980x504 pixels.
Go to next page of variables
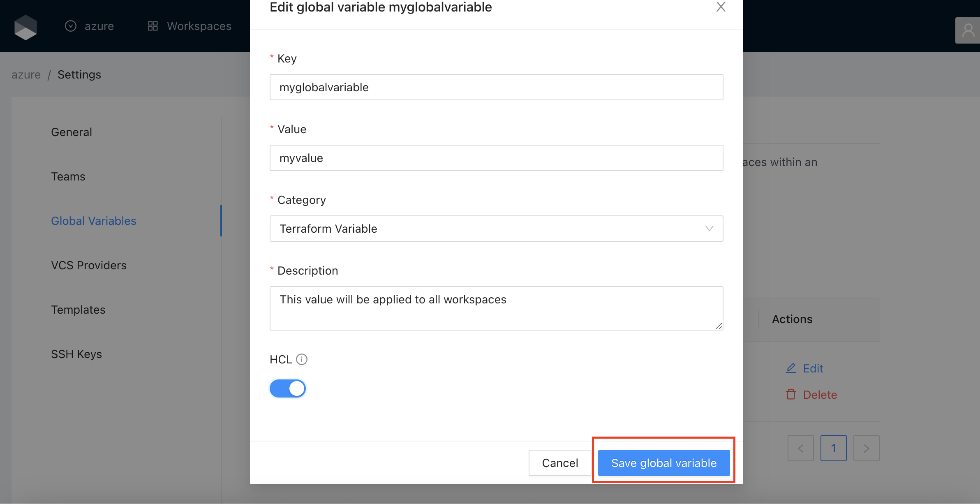tap(866, 448)
